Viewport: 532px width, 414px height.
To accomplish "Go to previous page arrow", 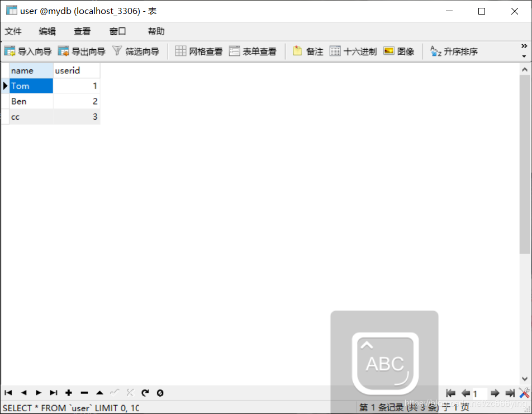I will [x=465, y=393].
